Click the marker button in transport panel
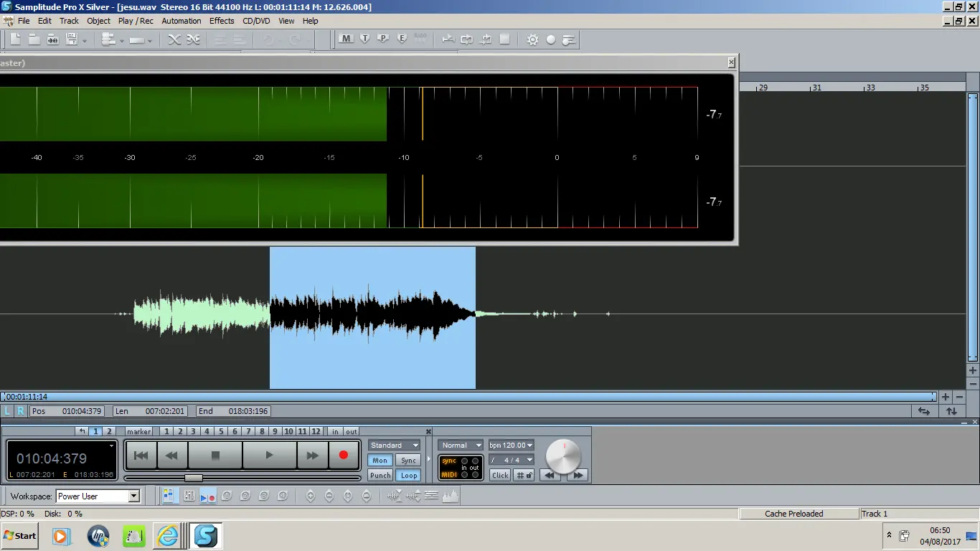This screenshot has height=551, width=980. point(138,431)
